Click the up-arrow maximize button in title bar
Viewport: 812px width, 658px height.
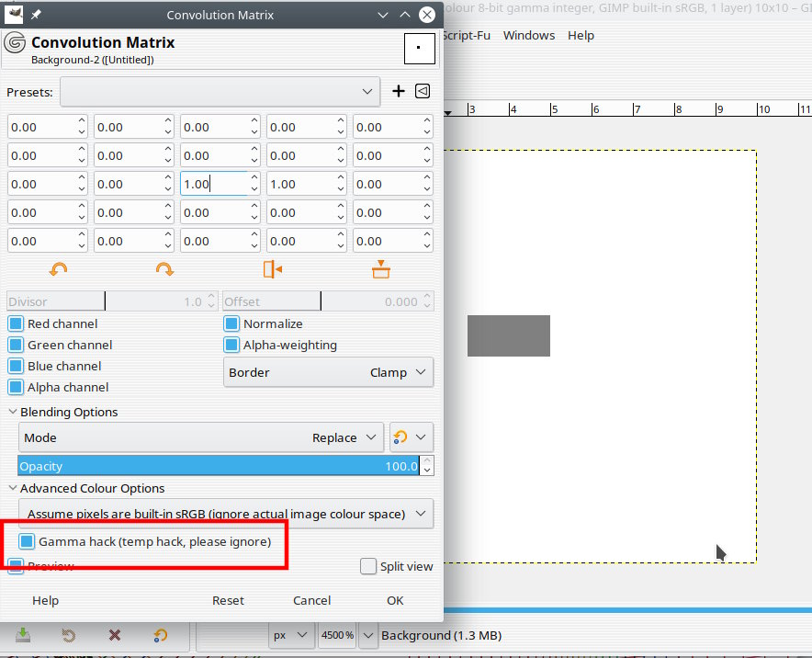pos(405,15)
